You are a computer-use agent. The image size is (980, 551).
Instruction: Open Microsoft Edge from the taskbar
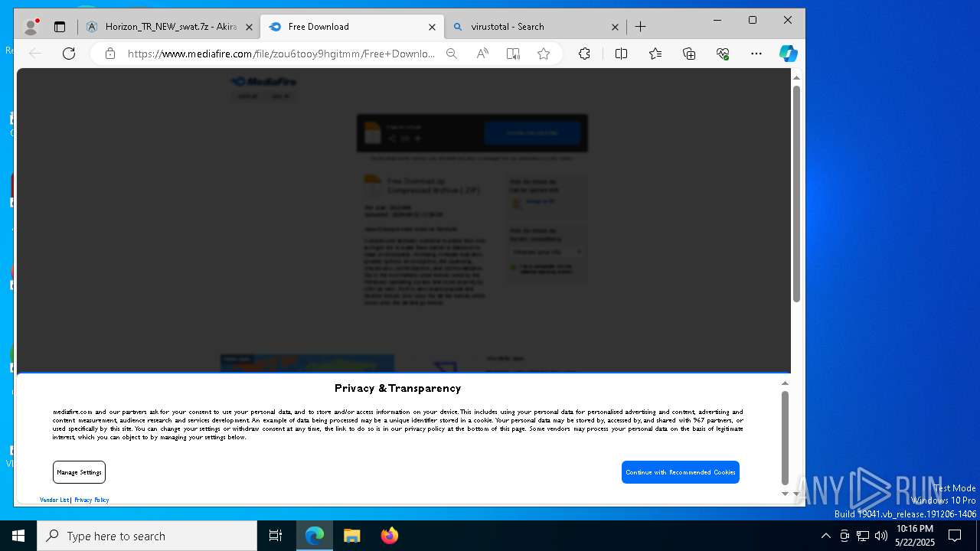(315, 536)
